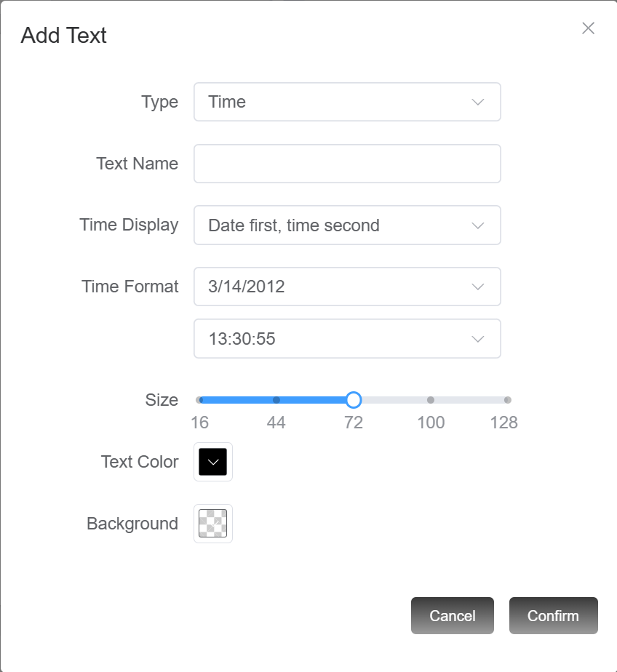The image size is (617, 672).
Task: Click the Time Display chevron arrow
Action: pyautogui.click(x=478, y=225)
